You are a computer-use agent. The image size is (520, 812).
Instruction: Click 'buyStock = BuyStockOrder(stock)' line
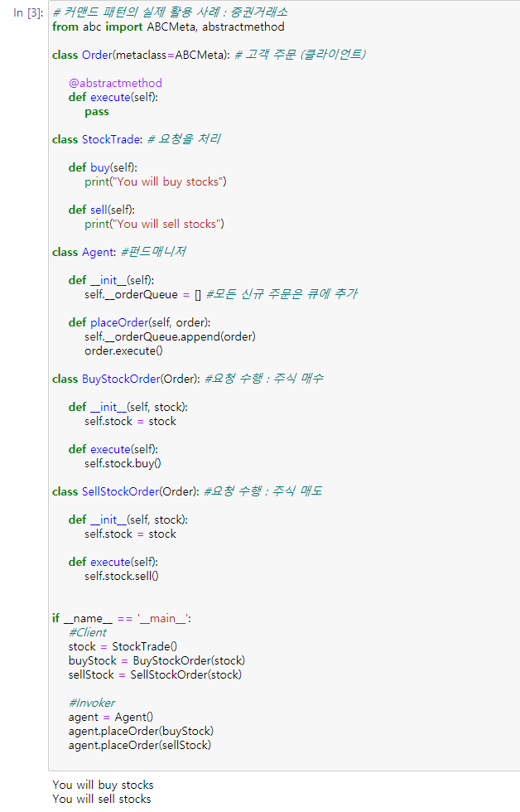tap(156, 661)
